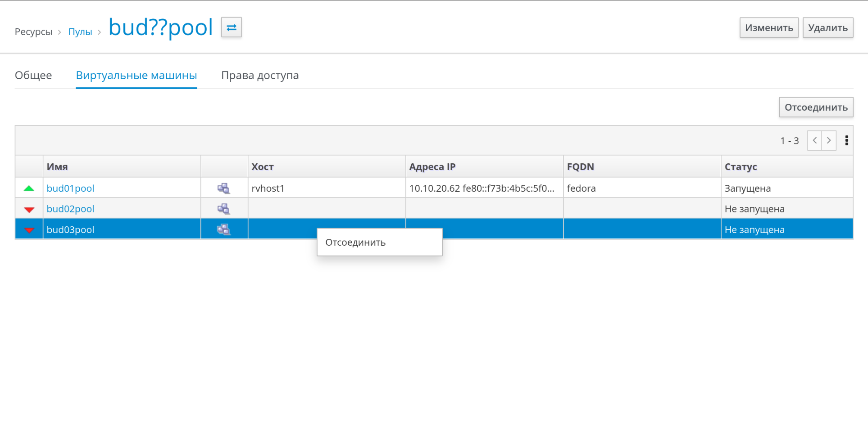Click the red down-status arrow for bud02pool
Viewport: 868px width, 445px height.
(x=29, y=209)
